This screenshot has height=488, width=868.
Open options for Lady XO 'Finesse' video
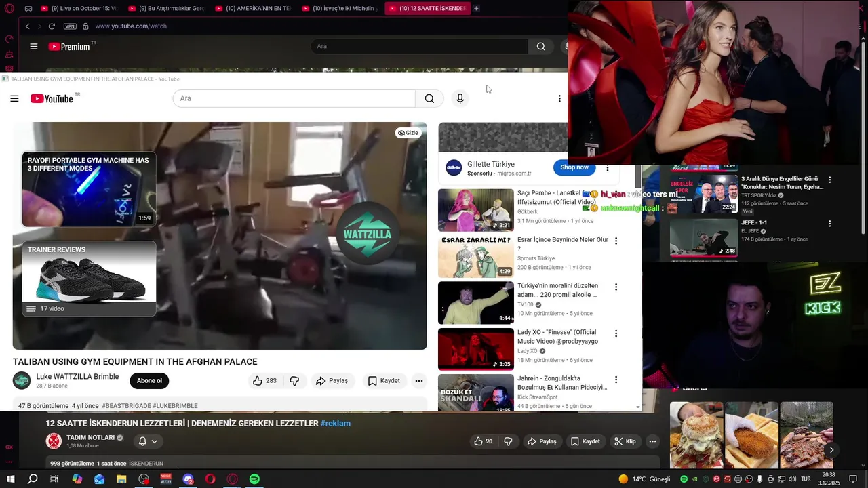point(616,333)
